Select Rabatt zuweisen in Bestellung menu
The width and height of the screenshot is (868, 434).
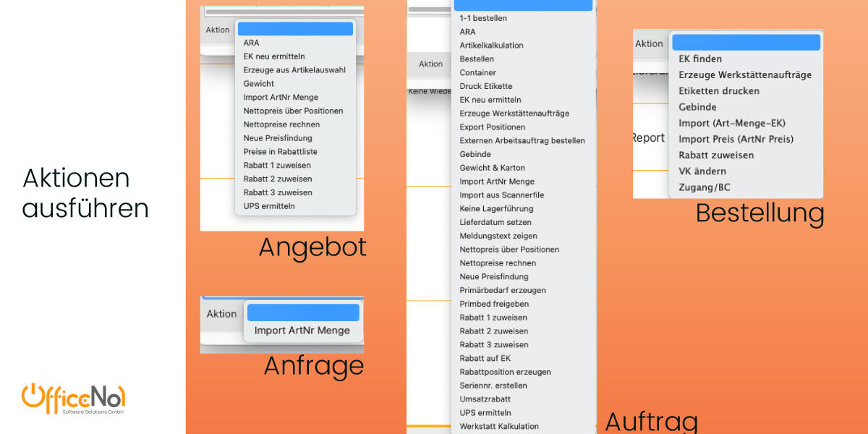click(716, 156)
